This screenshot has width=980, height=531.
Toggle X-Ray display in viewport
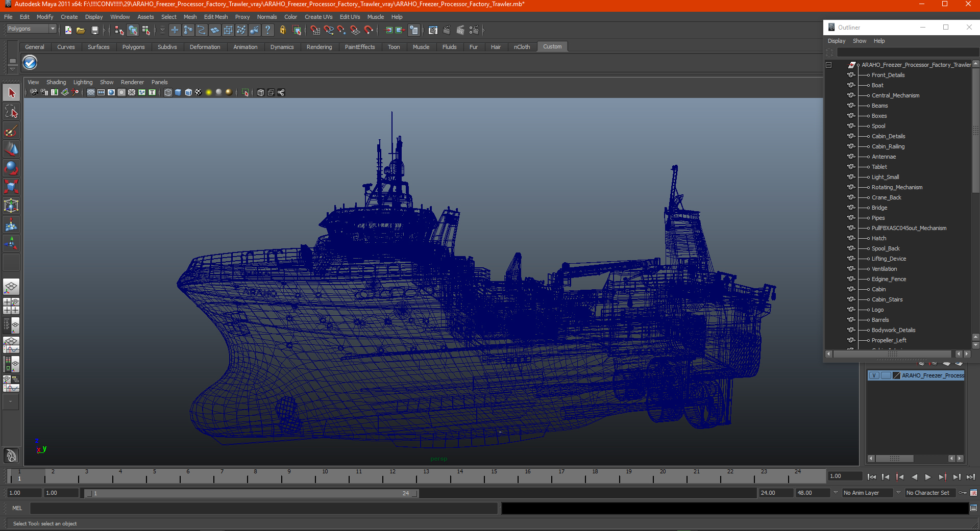261,92
